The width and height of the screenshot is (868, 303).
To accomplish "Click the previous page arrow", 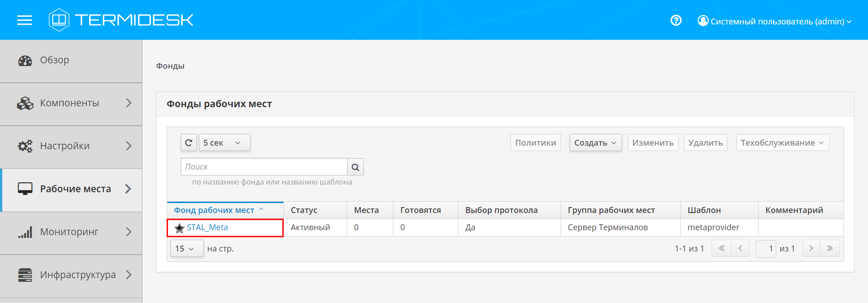I will (x=740, y=248).
